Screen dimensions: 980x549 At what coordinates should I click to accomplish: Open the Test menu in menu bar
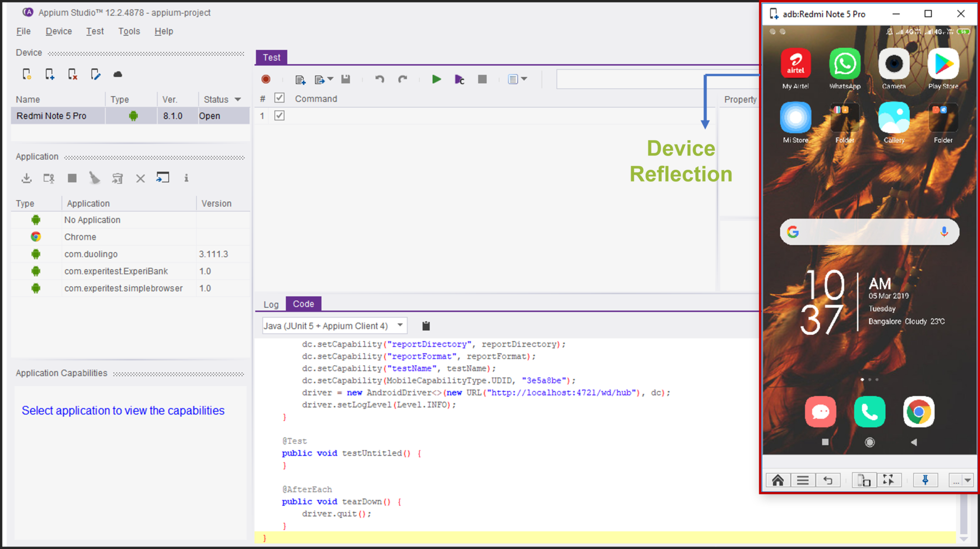tap(94, 31)
